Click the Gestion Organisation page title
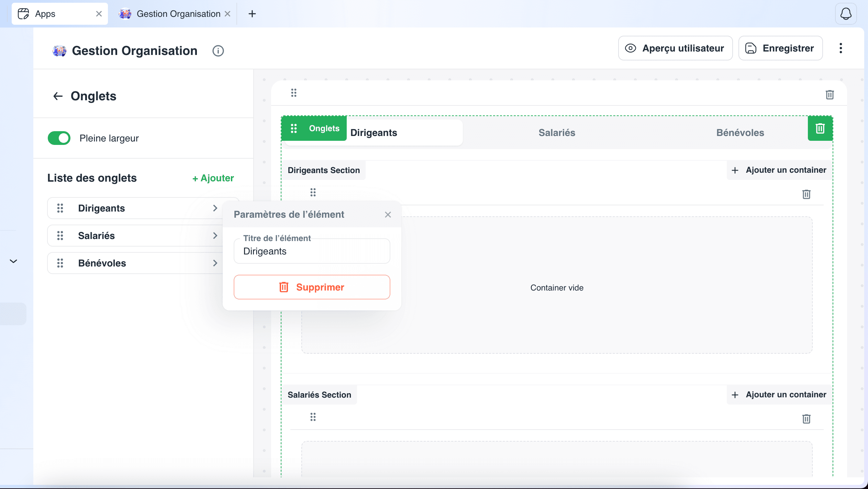Screen dimensions: 868x489 coord(135,51)
